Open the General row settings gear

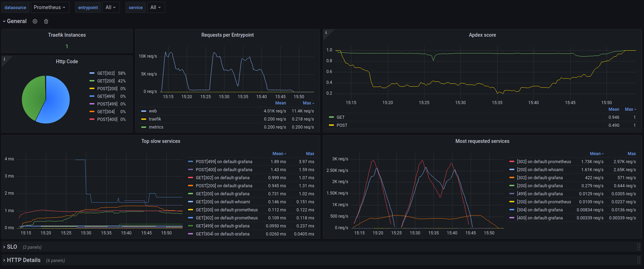point(35,21)
